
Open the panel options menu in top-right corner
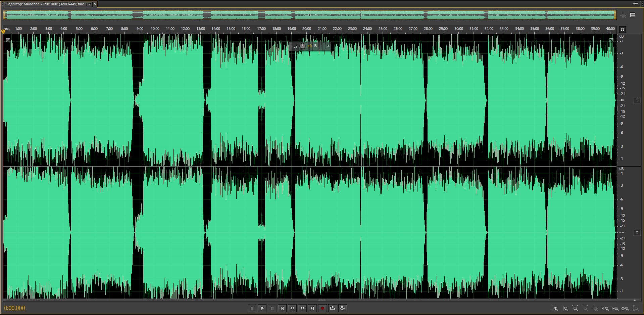pos(635,4)
